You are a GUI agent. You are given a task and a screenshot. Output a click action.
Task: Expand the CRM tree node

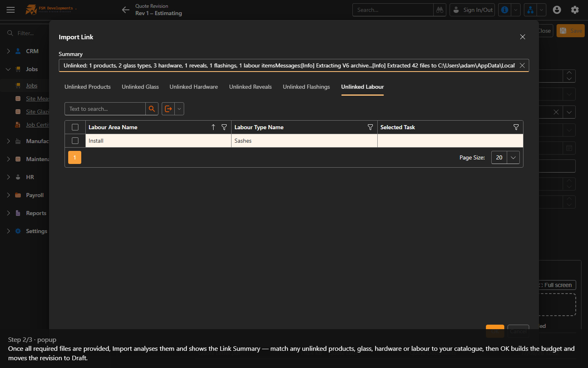pos(8,51)
